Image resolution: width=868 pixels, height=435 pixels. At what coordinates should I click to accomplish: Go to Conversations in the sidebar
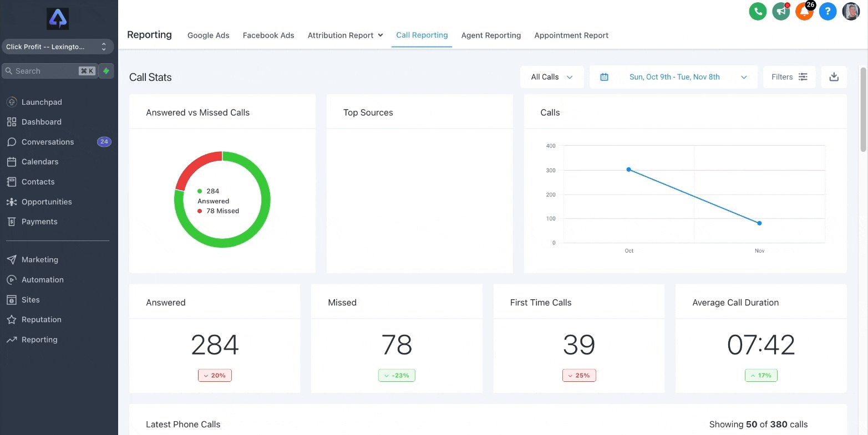tap(48, 142)
